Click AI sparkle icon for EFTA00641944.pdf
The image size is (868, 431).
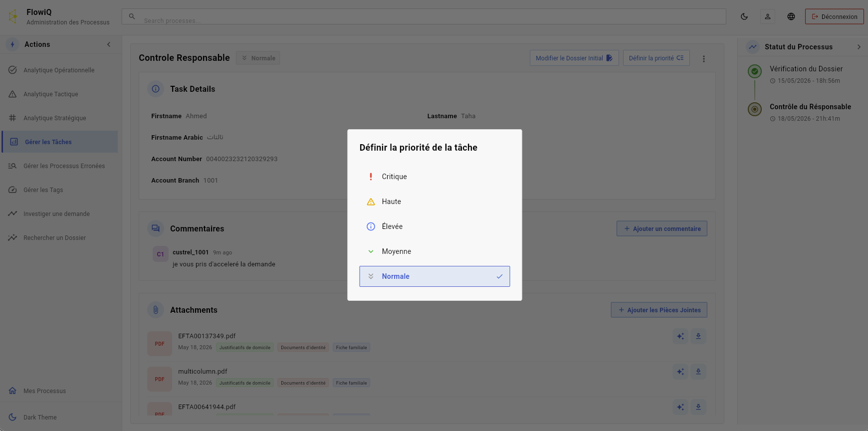click(680, 408)
